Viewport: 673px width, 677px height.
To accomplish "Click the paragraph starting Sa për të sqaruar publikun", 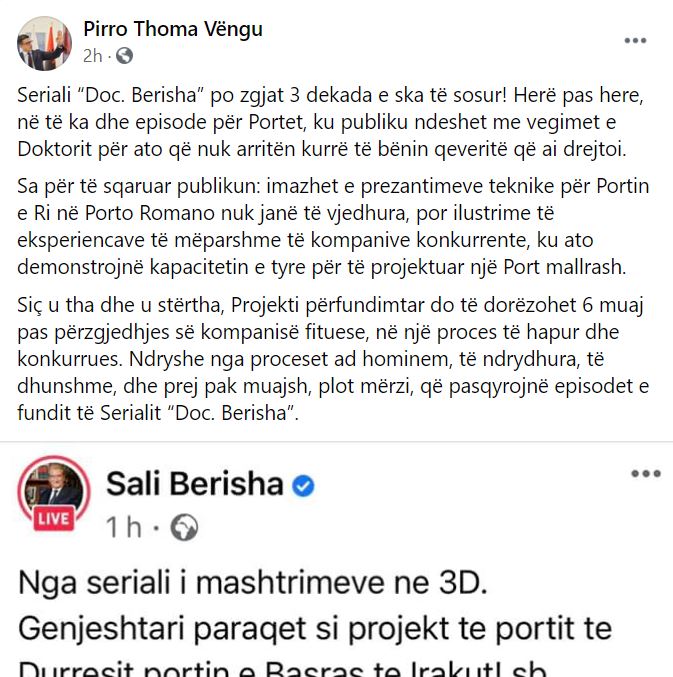I will pos(333,227).
